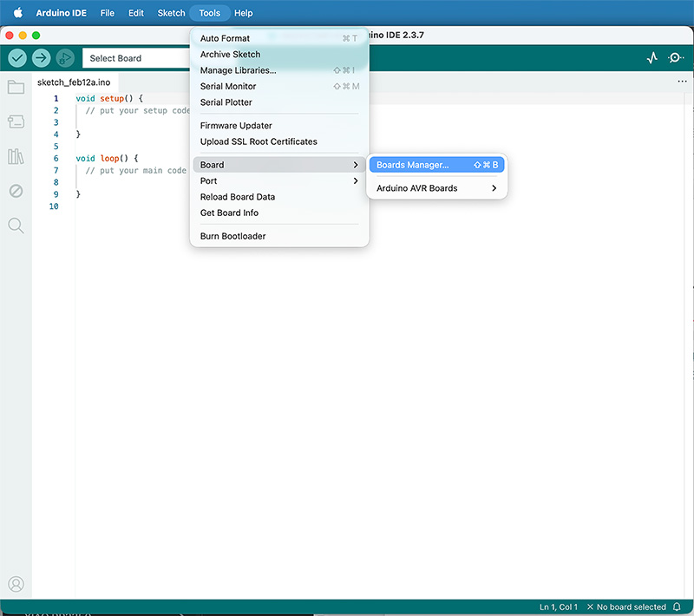Open the Search magnifier sidebar icon

click(16, 226)
